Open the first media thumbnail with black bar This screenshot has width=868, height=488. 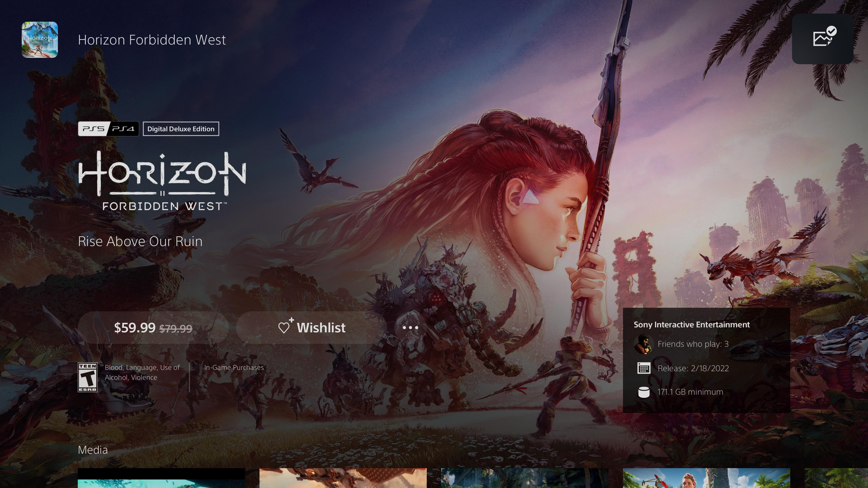coord(161,478)
